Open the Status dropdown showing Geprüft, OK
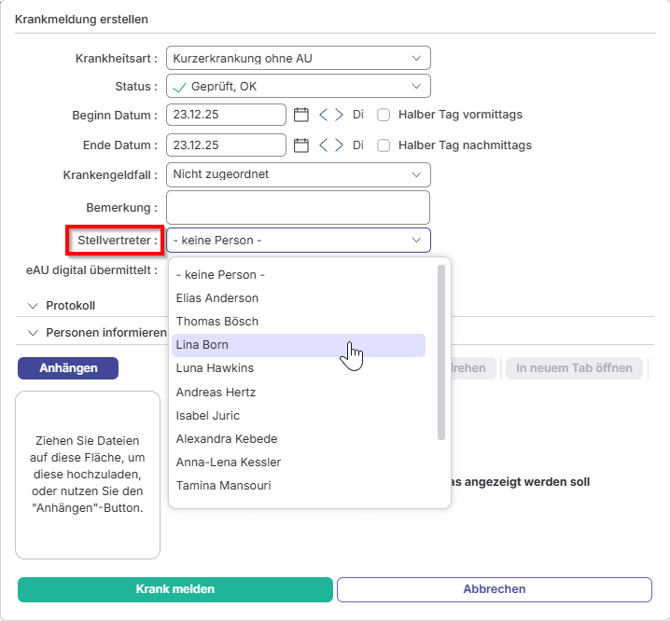The height and width of the screenshot is (621, 670). click(298, 87)
